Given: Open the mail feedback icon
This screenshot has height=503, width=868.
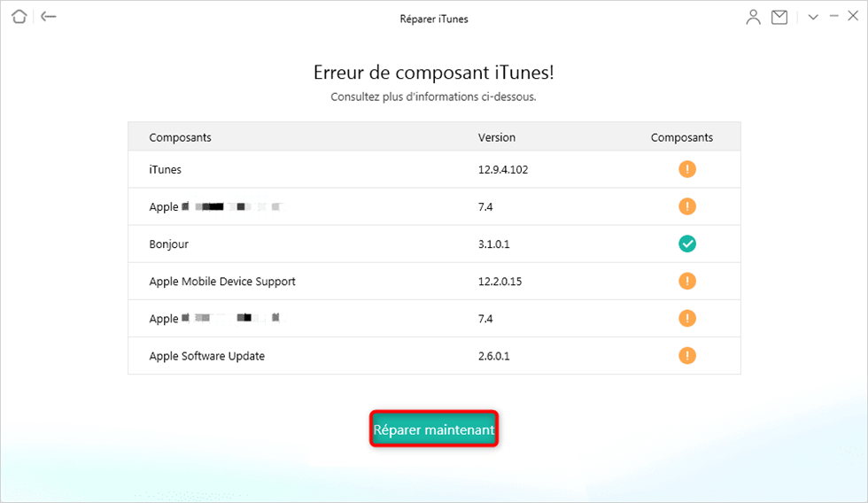Looking at the screenshot, I should point(779,17).
